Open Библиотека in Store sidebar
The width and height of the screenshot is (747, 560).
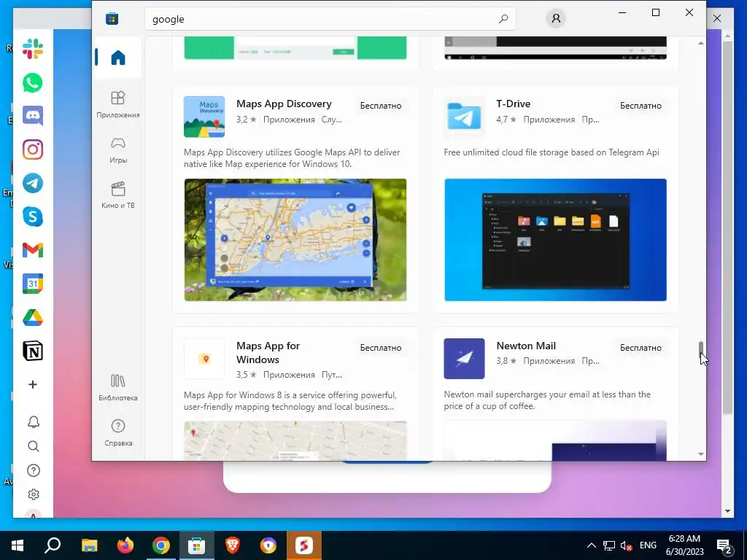pos(117,387)
